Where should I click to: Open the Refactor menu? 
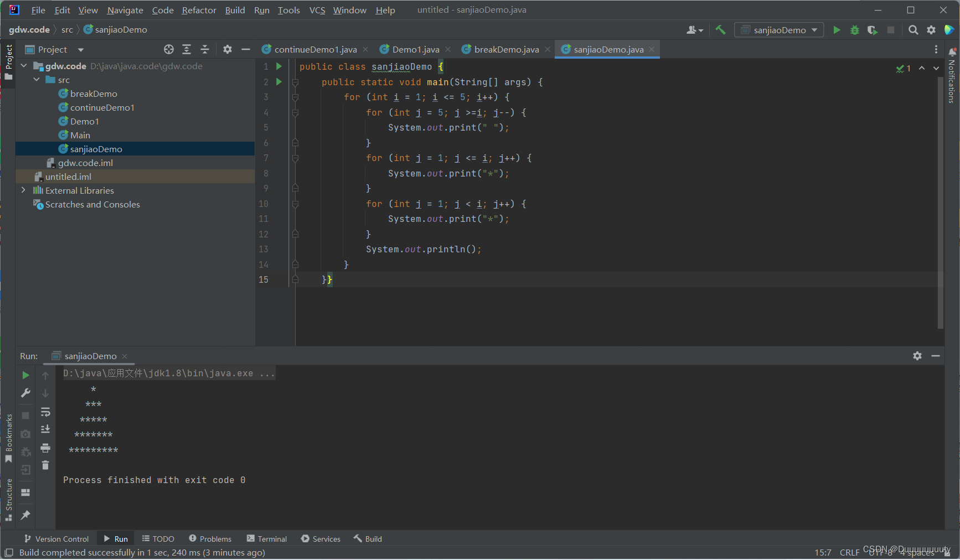pyautogui.click(x=199, y=10)
